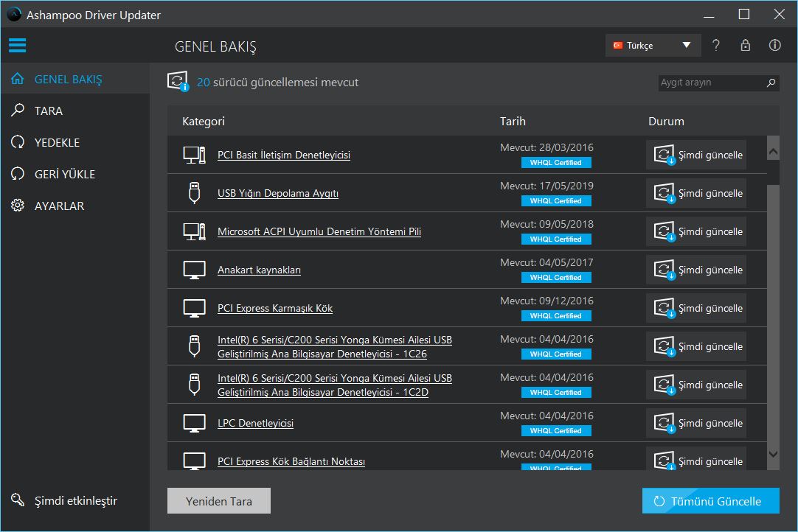Click the date Mevcut: 09/12/2016
798x532 pixels.
547,301
